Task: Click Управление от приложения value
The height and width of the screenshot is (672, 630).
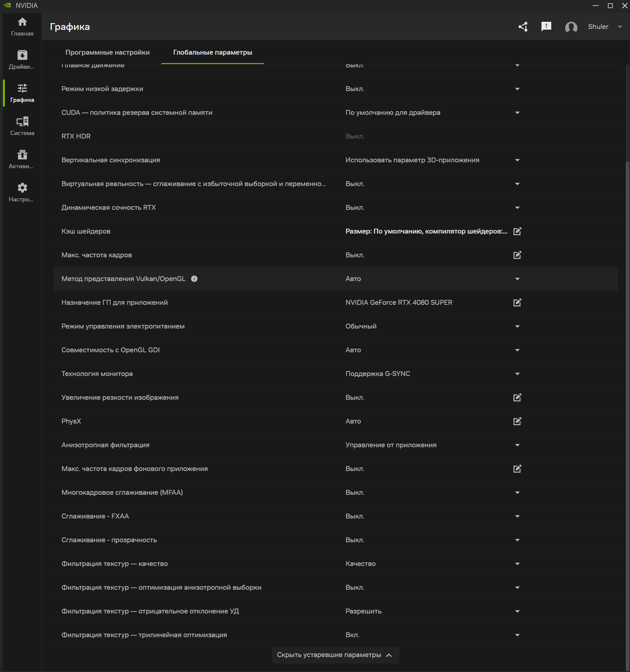Action: click(391, 445)
